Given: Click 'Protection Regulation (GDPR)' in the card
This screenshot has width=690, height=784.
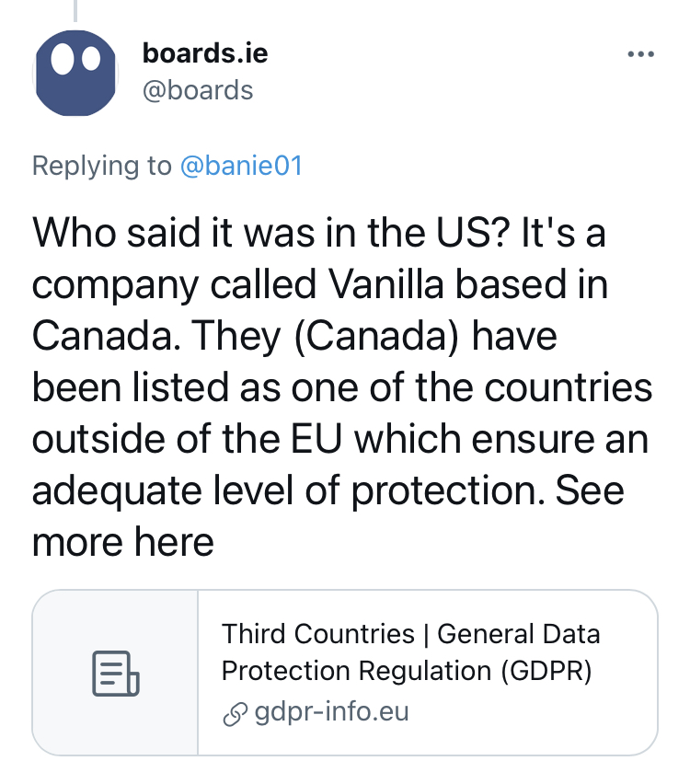Looking at the screenshot, I should pos(407,671).
